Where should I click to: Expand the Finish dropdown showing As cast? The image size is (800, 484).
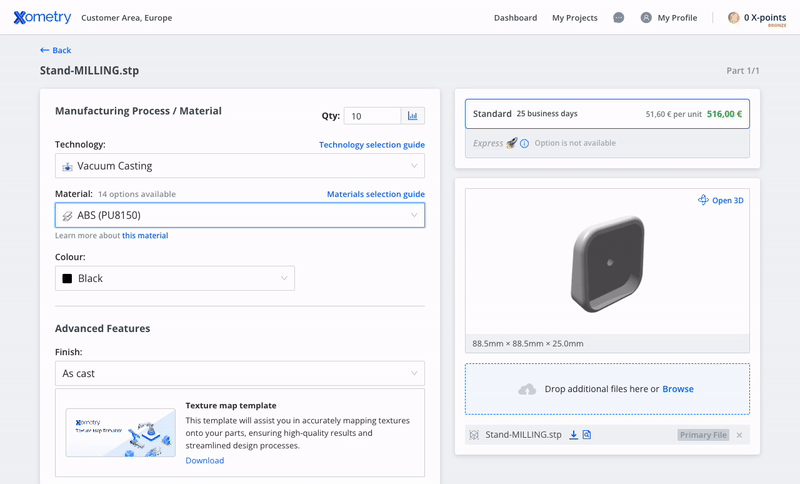(240, 373)
